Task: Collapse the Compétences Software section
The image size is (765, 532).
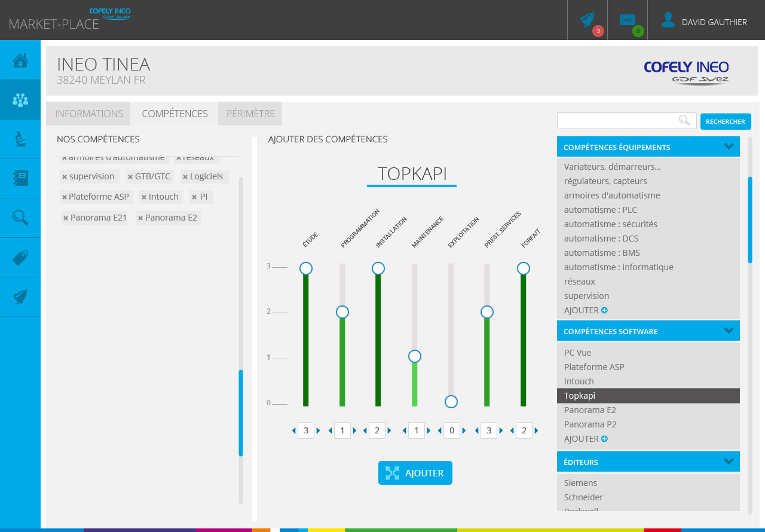Action: coord(729,331)
